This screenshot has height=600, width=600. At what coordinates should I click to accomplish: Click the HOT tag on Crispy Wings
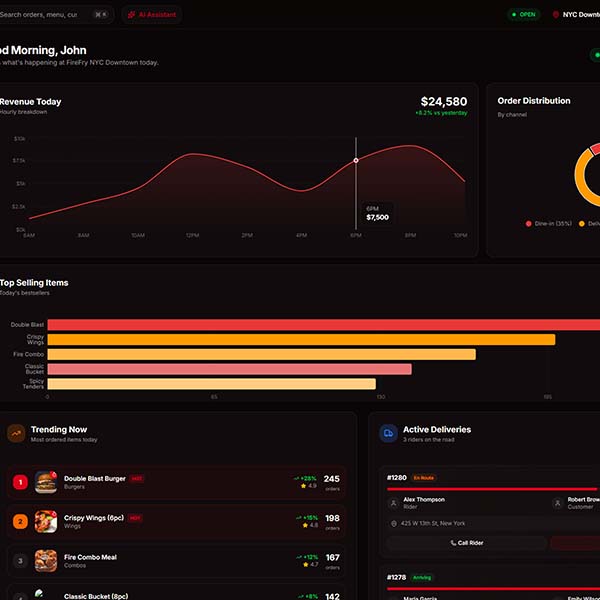pyautogui.click(x=135, y=518)
